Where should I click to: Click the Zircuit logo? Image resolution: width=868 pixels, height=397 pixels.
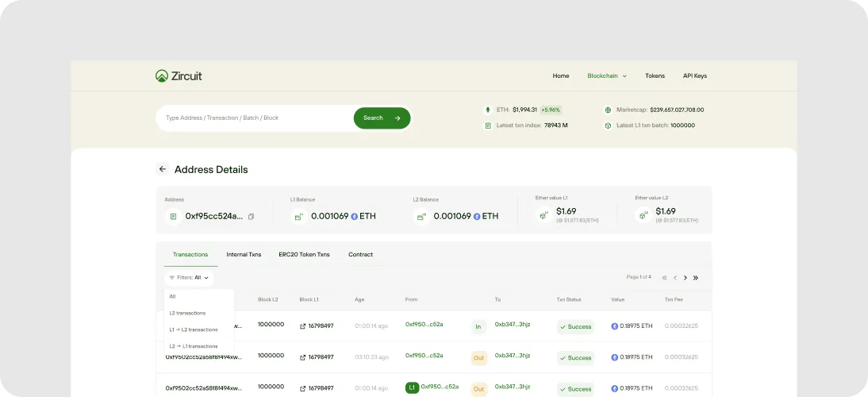[x=179, y=76]
